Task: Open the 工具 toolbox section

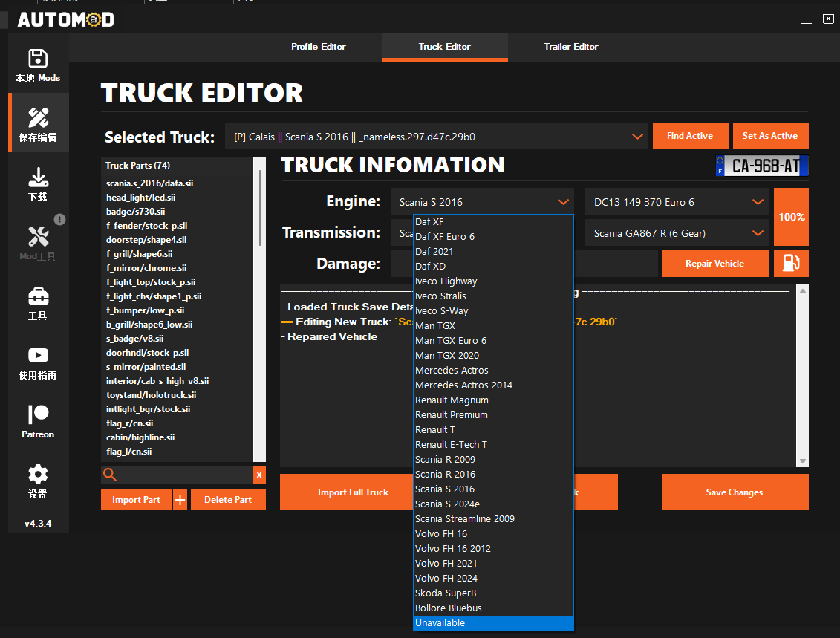Action: [37, 303]
